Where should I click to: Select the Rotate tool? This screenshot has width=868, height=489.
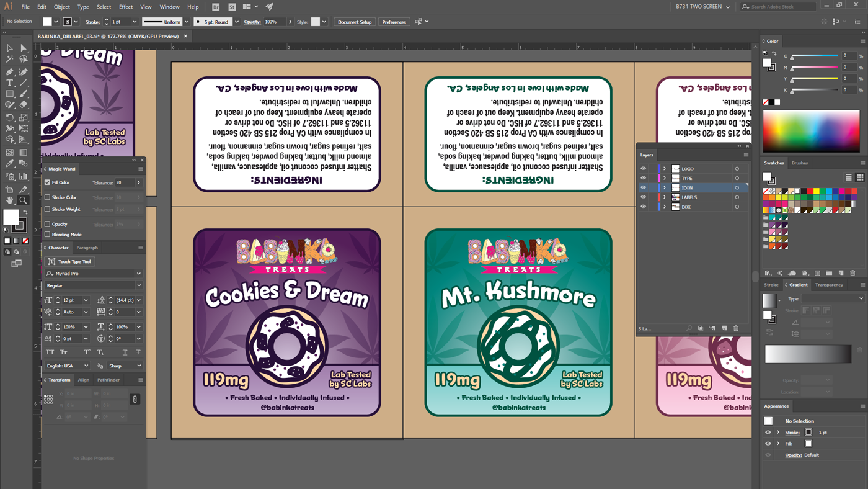pos(10,117)
